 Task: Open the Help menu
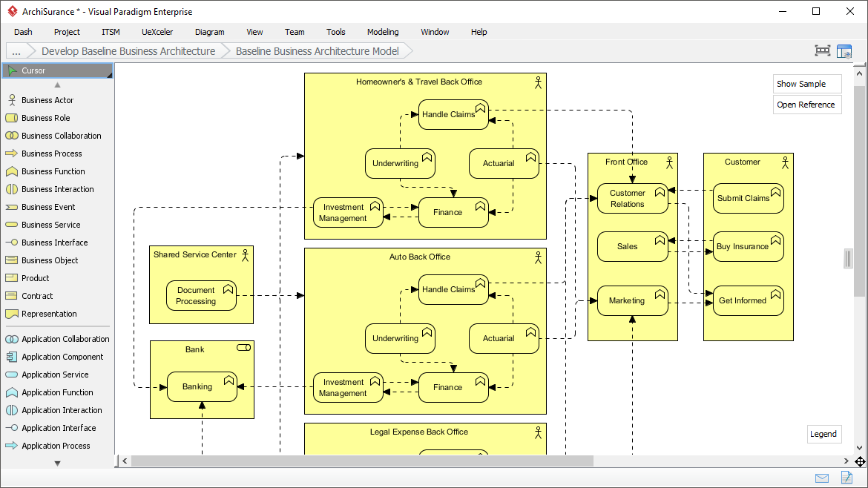[479, 32]
